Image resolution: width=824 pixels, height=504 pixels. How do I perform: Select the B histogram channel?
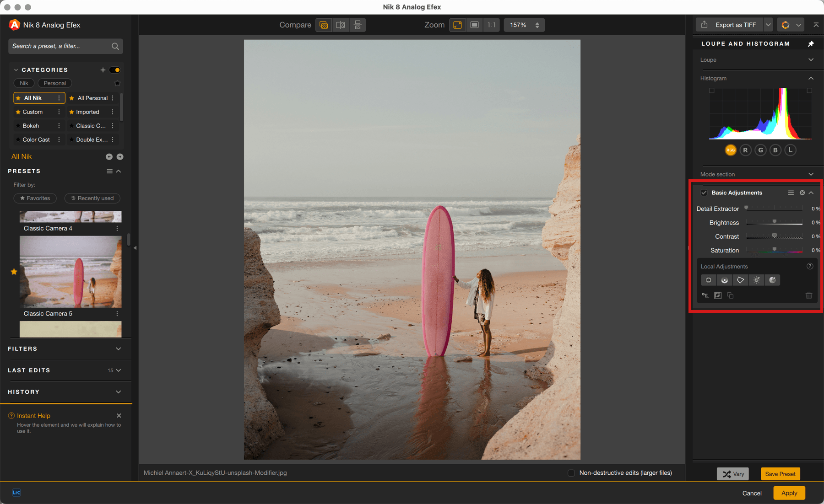pyautogui.click(x=775, y=150)
